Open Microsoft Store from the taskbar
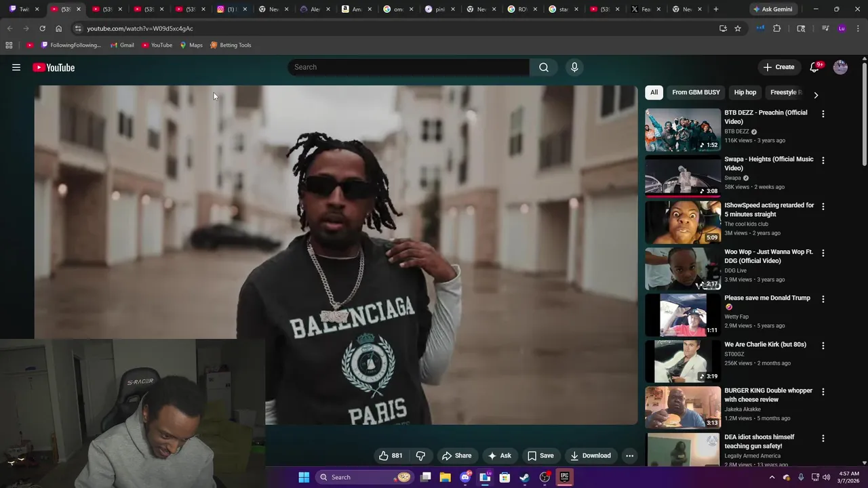Viewport: 868px width, 488px height. point(505,477)
